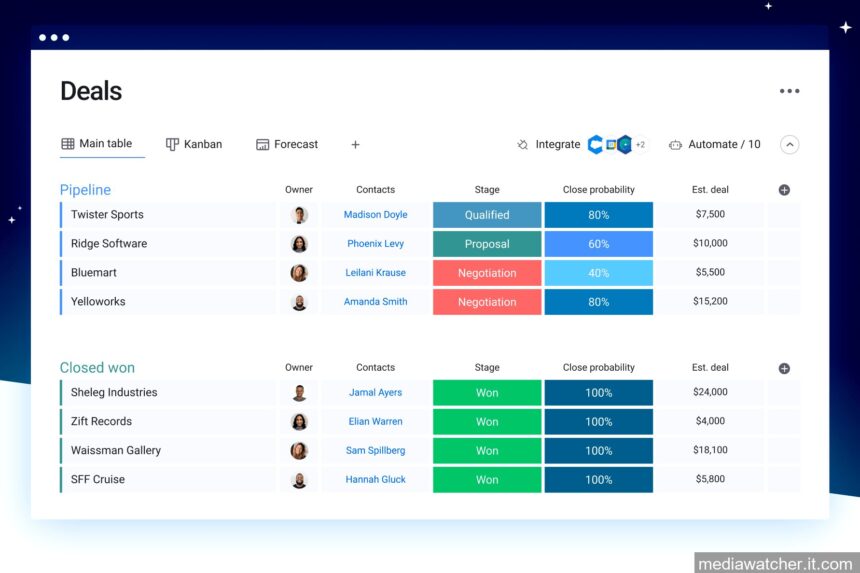
Task: Click the Main table grid icon
Action: (67, 144)
